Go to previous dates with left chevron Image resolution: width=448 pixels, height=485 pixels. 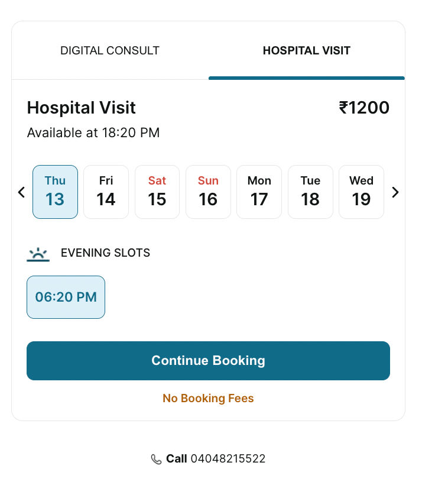pyautogui.click(x=22, y=192)
